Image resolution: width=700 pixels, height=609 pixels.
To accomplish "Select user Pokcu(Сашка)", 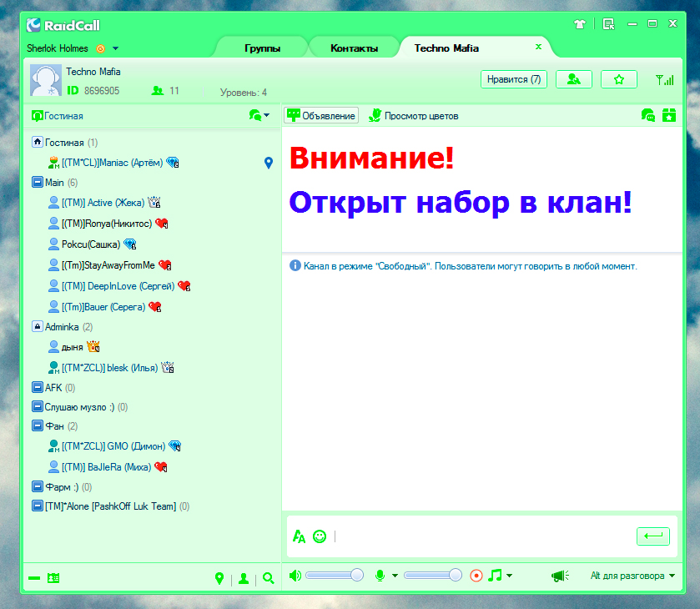I will point(91,244).
